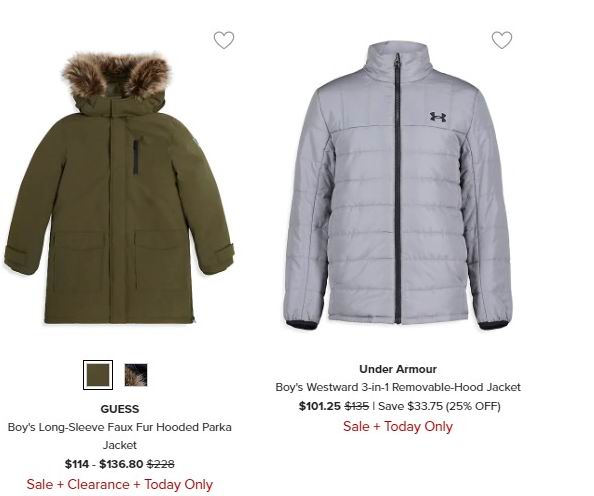Click the crossed-out $228 original price
Screen dimensions: 594x496
pyautogui.click(x=161, y=464)
